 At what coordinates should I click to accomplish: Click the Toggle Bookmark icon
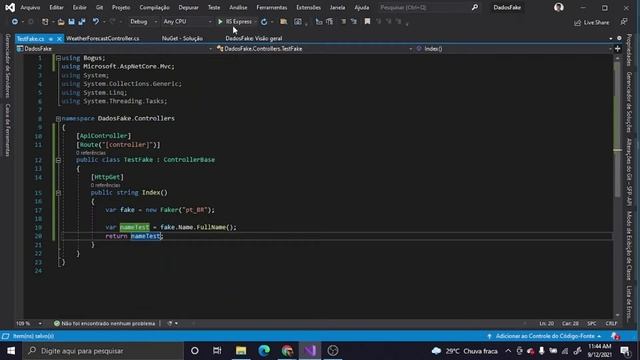(367, 22)
